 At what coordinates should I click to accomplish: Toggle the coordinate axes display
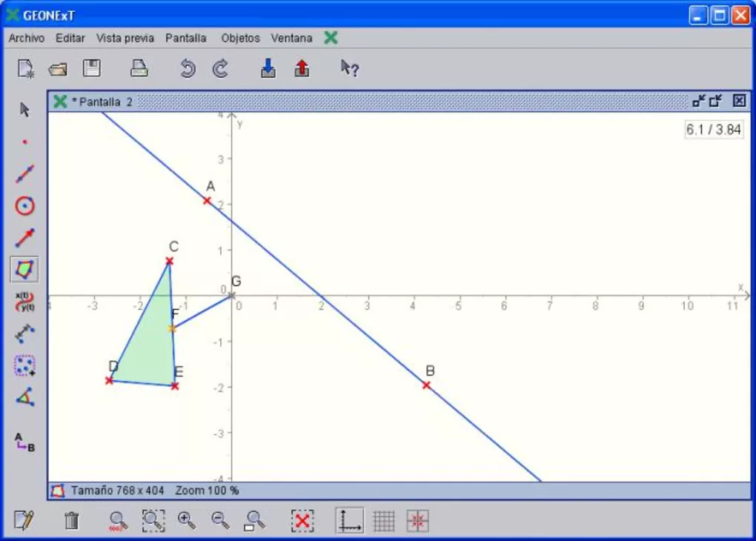pyautogui.click(x=349, y=521)
